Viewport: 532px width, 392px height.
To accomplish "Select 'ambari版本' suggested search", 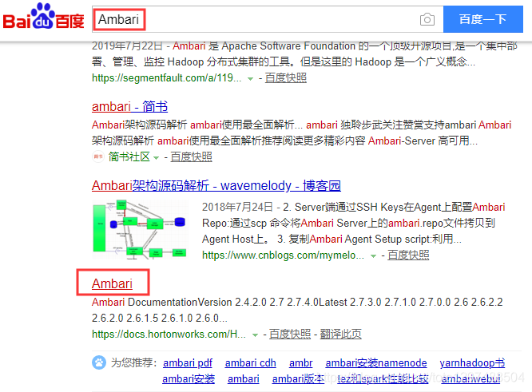I will [298, 378].
